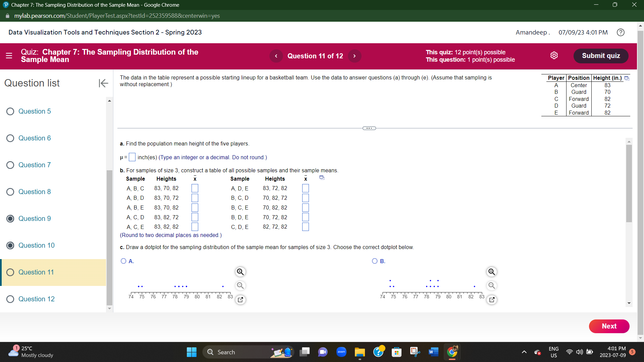Image resolution: width=644 pixels, height=362 pixels.
Task: Click sample mean box for A, C, E
Action: [195, 227]
